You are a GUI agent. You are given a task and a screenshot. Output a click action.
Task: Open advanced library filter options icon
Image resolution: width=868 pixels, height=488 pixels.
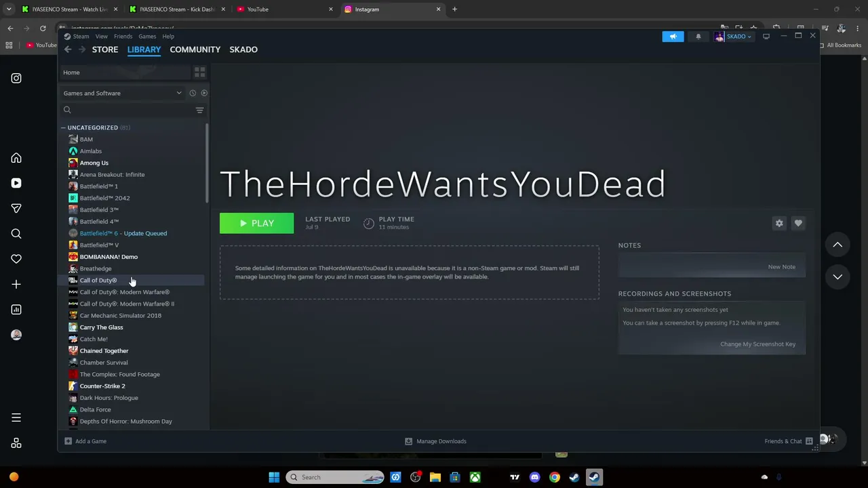click(199, 110)
